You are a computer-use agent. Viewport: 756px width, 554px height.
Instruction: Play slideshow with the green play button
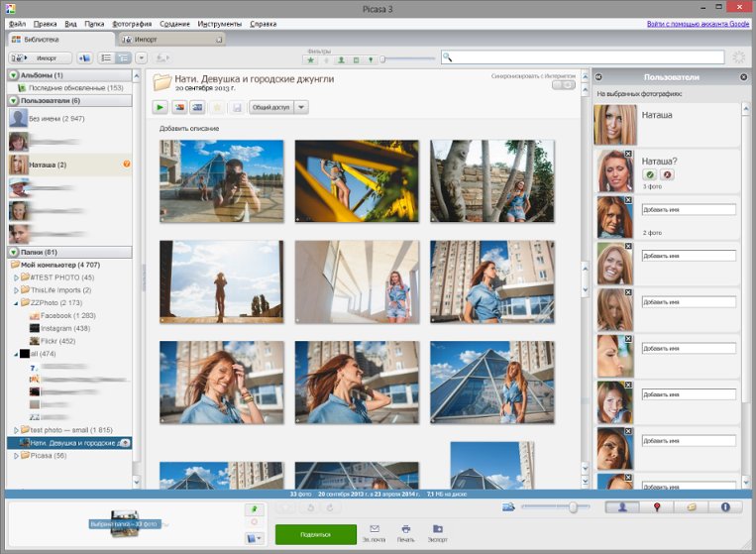[161, 107]
